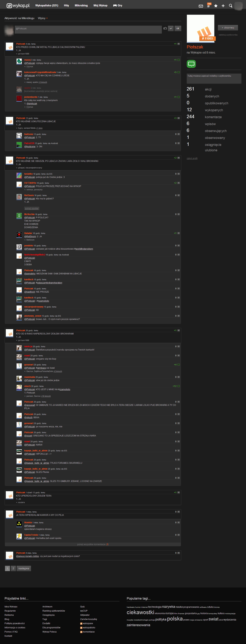
Task: Click the '+ obserwuj' button
Action: coord(228,28)
